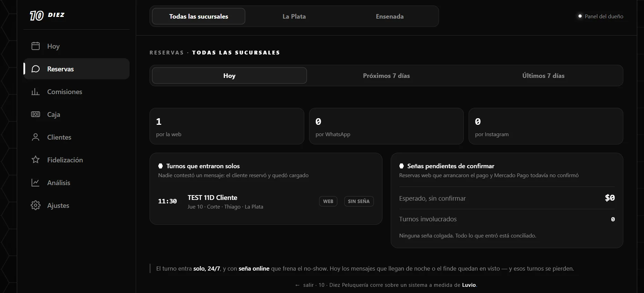Open the Luvio link in the footer

click(469, 285)
